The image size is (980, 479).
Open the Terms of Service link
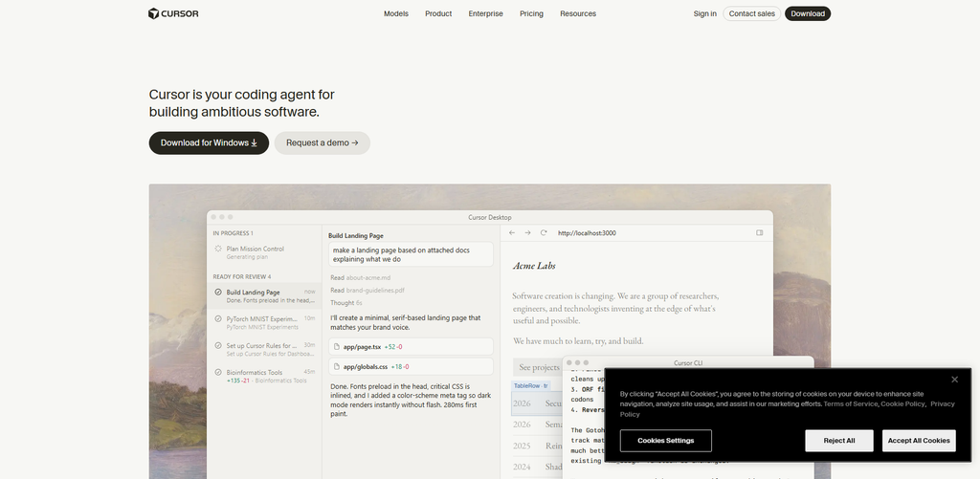(850, 404)
